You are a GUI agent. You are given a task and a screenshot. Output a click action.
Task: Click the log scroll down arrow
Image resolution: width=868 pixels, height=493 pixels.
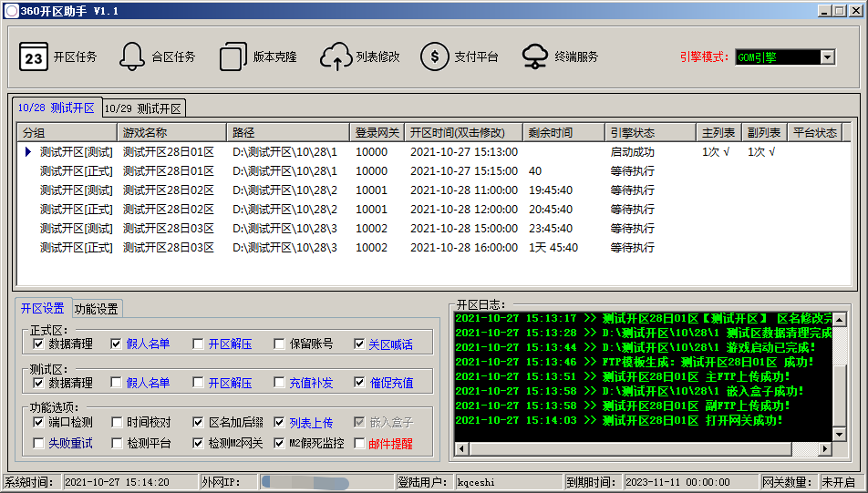pos(839,435)
